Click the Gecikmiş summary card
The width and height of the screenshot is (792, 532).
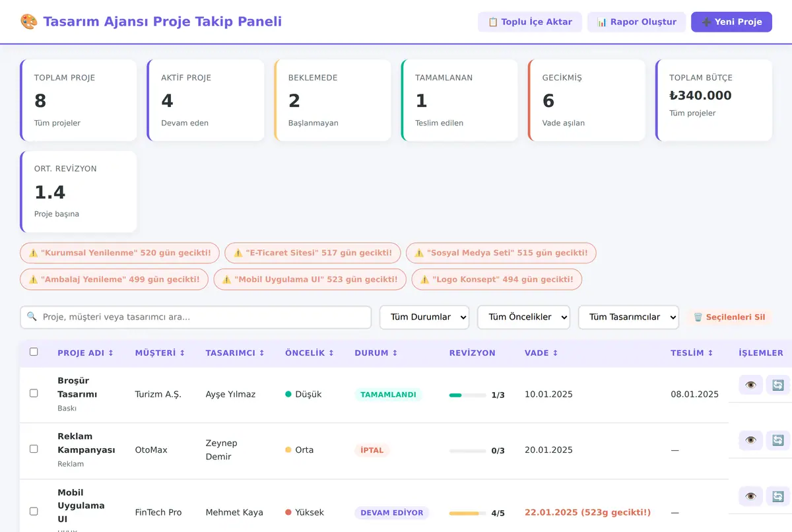[x=587, y=100]
